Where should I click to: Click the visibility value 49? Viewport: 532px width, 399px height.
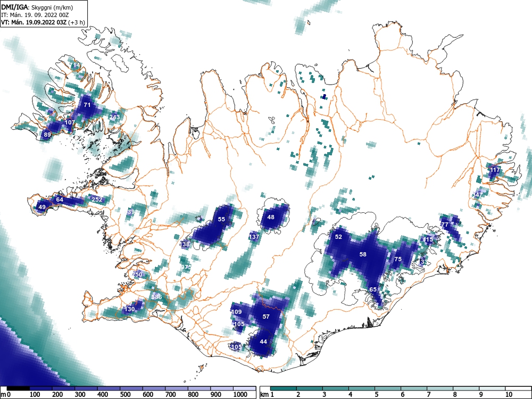pyautogui.click(x=42, y=207)
